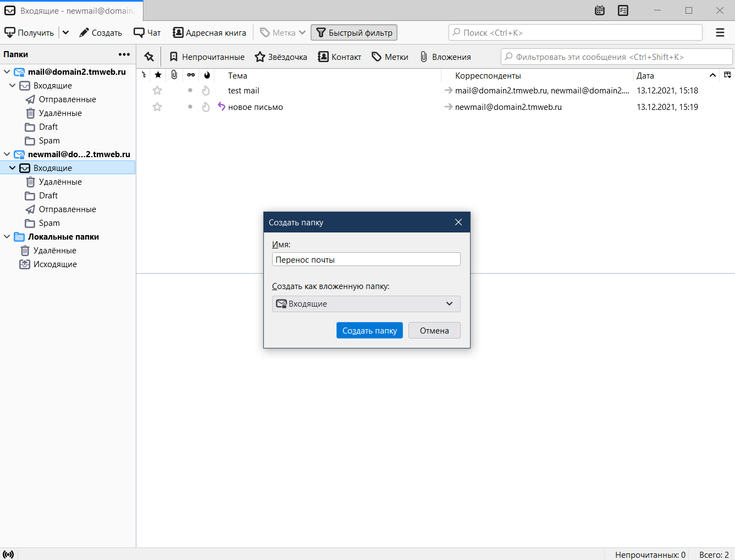Open the parent folder dropdown 'Входящие'
Image resolution: width=735 pixels, height=560 pixels.
click(x=366, y=304)
